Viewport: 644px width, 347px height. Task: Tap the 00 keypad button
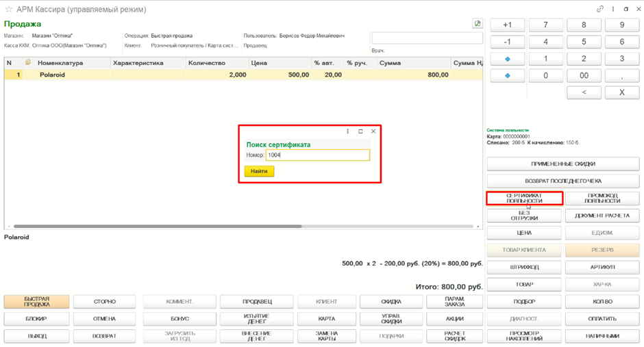584,75
